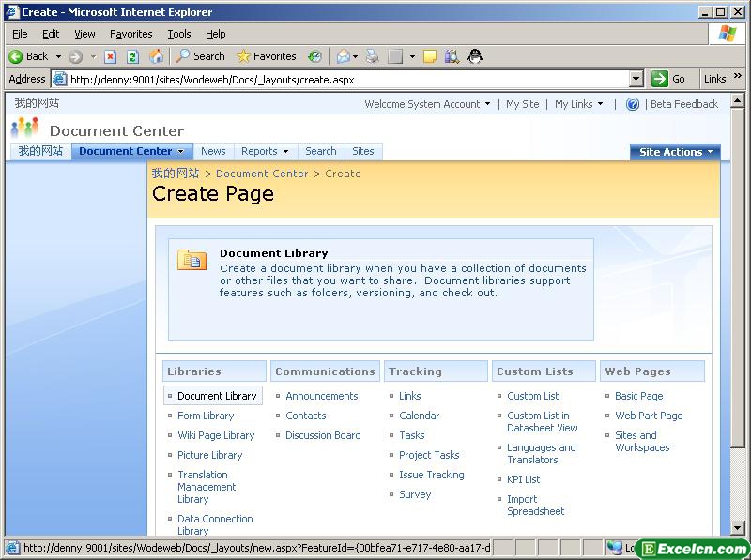The width and height of the screenshot is (751, 560).
Task: Click the Edit page toolbar icon
Action: click(x=395, y=56)
